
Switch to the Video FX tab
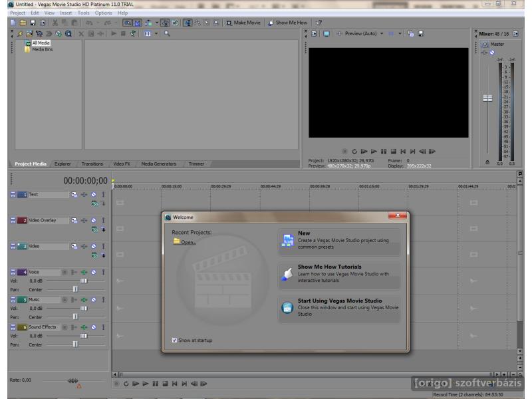pos(122,164)
